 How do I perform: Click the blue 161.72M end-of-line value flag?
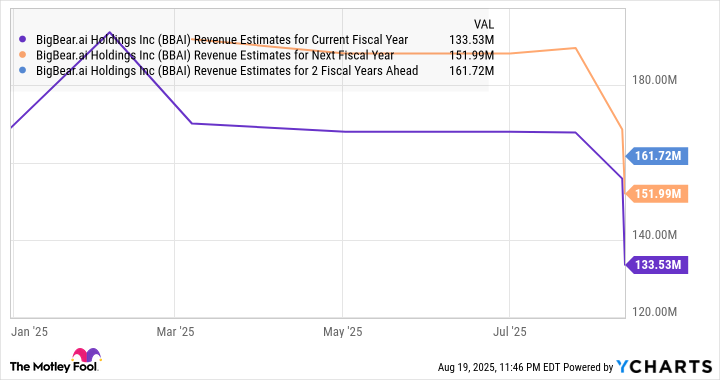point(657,156)
